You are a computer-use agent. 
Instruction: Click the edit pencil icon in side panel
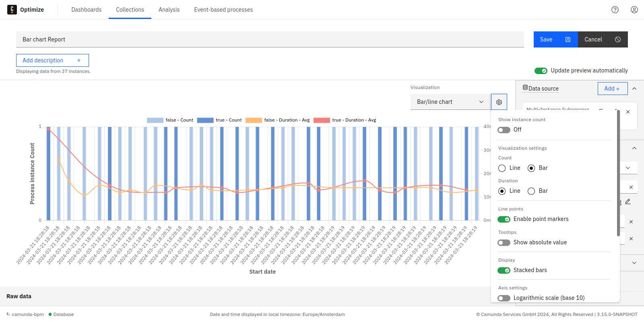click(628, 202)
